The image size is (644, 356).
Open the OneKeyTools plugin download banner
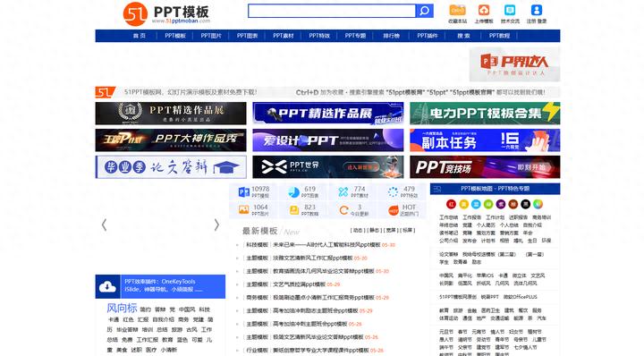pyautogui.click(x=160, y=286)
